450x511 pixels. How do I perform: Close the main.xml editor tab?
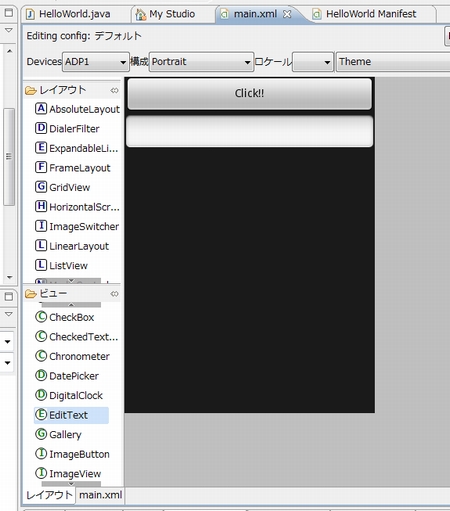[x=287, y=14]
